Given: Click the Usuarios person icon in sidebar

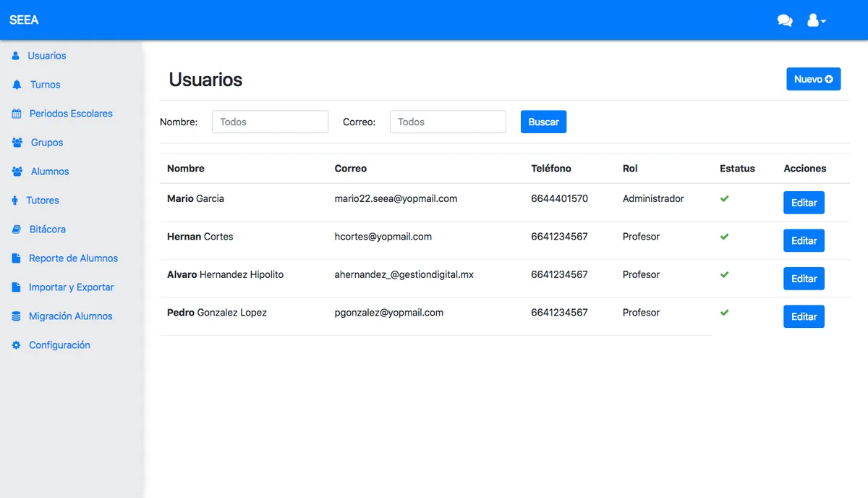Looking at the screenshot, I should (16, 56).
